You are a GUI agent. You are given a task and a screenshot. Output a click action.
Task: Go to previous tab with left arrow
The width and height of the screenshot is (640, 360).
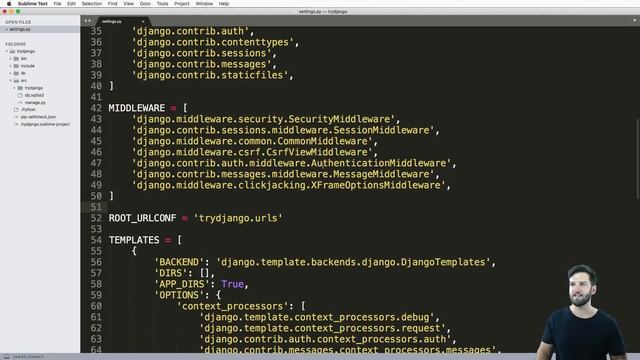pyautogui.click(x=86, y=20)
